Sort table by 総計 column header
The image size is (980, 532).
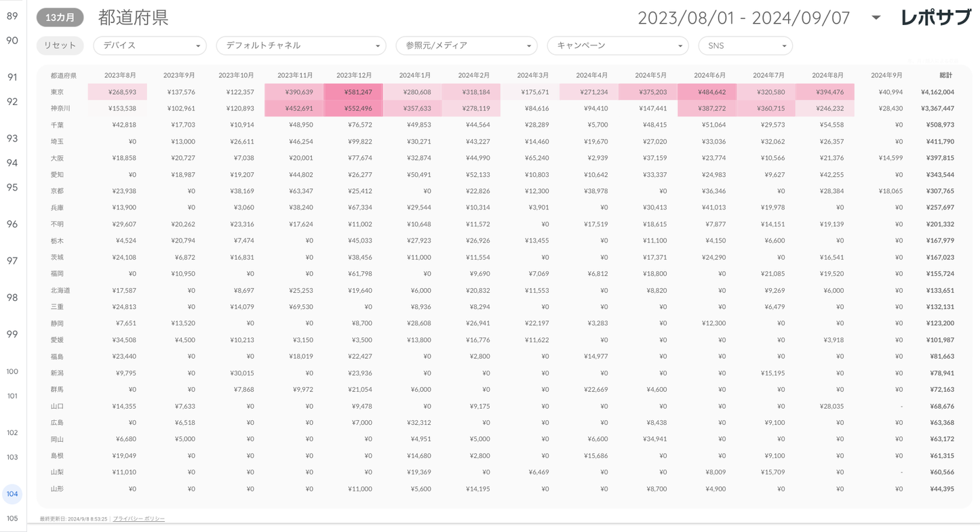click(945, 75)
